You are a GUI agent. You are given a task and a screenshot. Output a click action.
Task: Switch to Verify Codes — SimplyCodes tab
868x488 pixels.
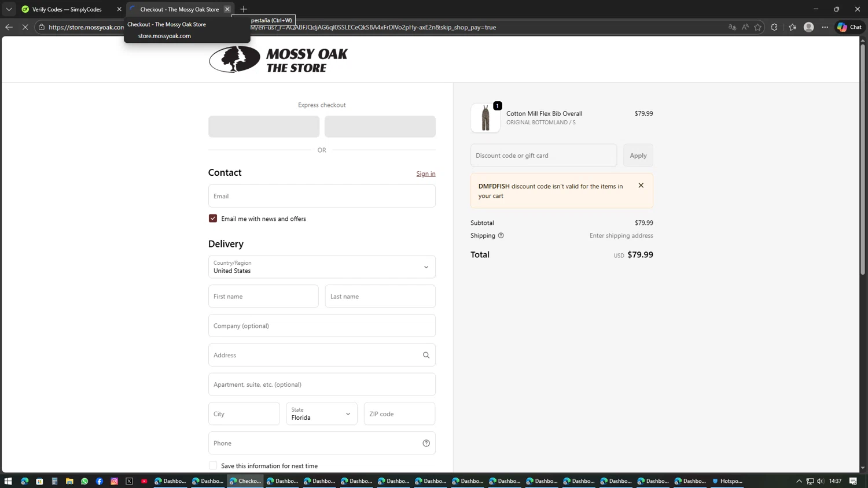click(x=67, y=9)
